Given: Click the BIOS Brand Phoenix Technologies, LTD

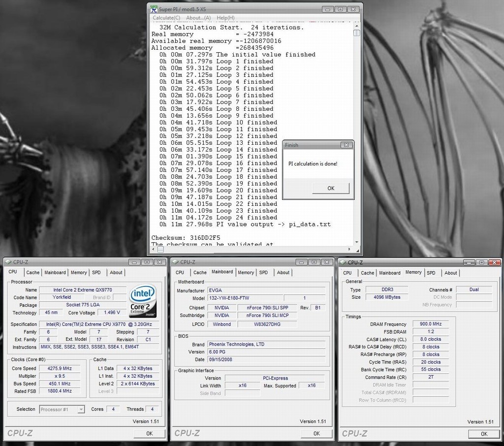Looking at the screenshot, I should (266, 344).
